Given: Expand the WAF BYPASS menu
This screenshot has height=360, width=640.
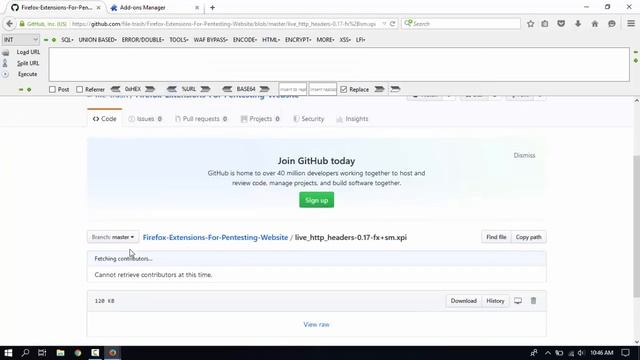Looking at the screenshot, I should [211, 40].
